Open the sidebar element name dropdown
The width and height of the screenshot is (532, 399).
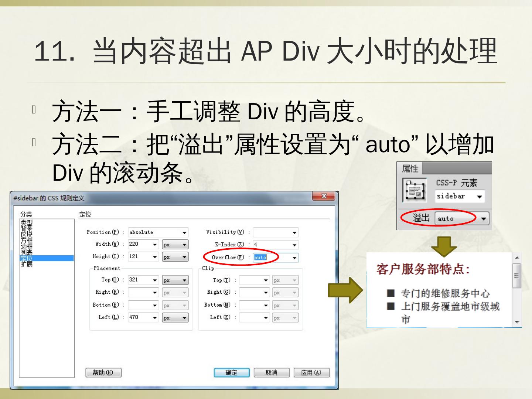pos(479,197)
